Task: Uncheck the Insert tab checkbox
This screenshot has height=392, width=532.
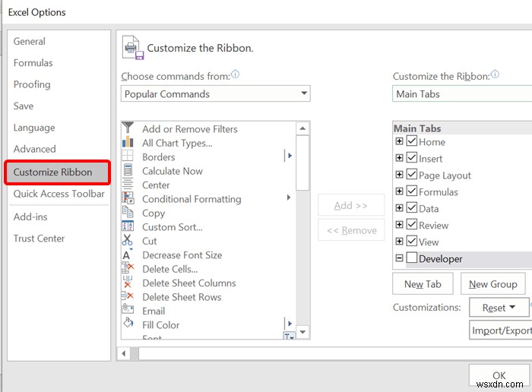Action: point(412,157)
